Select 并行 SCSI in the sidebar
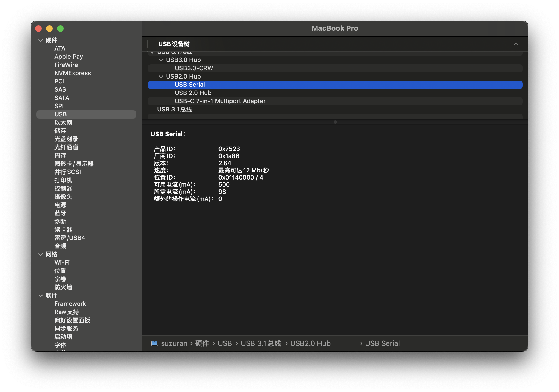This screenshot has width=559, height=392. (86, 172)
